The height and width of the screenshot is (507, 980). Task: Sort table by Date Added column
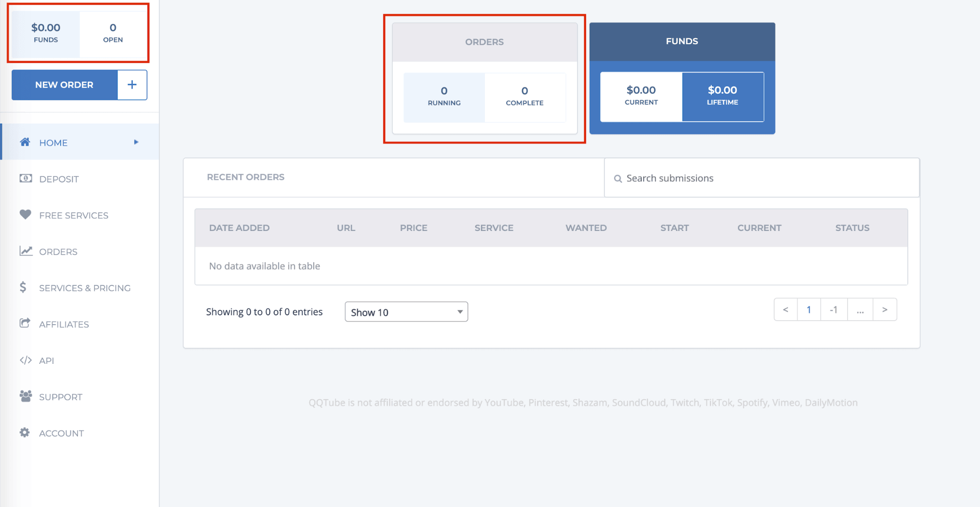coord(239,228)
